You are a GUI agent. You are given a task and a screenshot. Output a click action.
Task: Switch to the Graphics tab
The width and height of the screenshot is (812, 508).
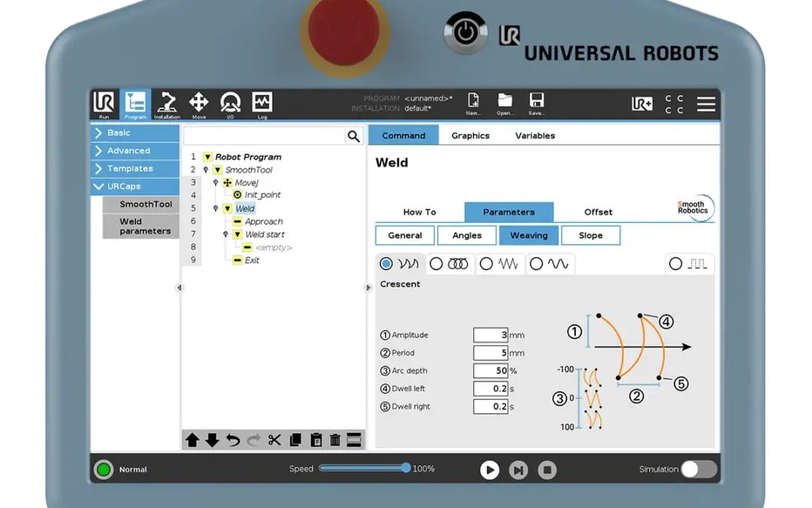point(470,136)
